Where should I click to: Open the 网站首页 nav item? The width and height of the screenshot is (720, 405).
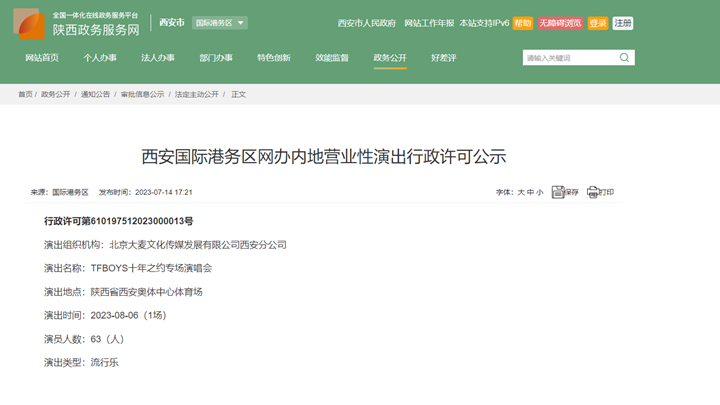(x=42, y=58)
